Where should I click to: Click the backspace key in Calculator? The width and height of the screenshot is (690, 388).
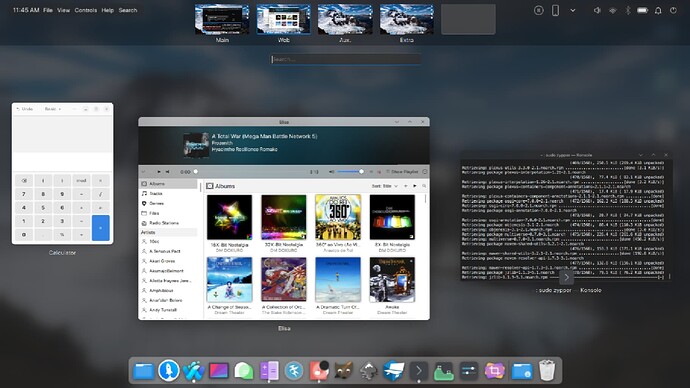(x=24, y=180)
